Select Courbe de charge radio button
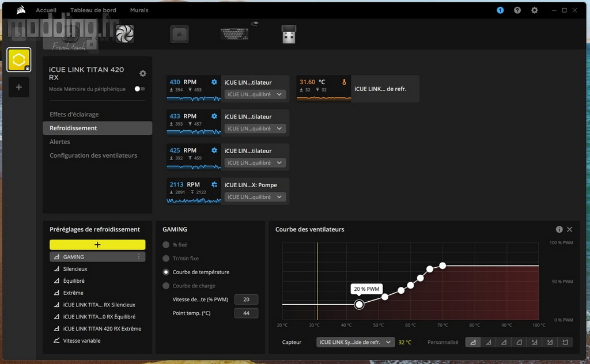This screenshot has height=364, width=590. pyautogui.click(x=166, y=286)
